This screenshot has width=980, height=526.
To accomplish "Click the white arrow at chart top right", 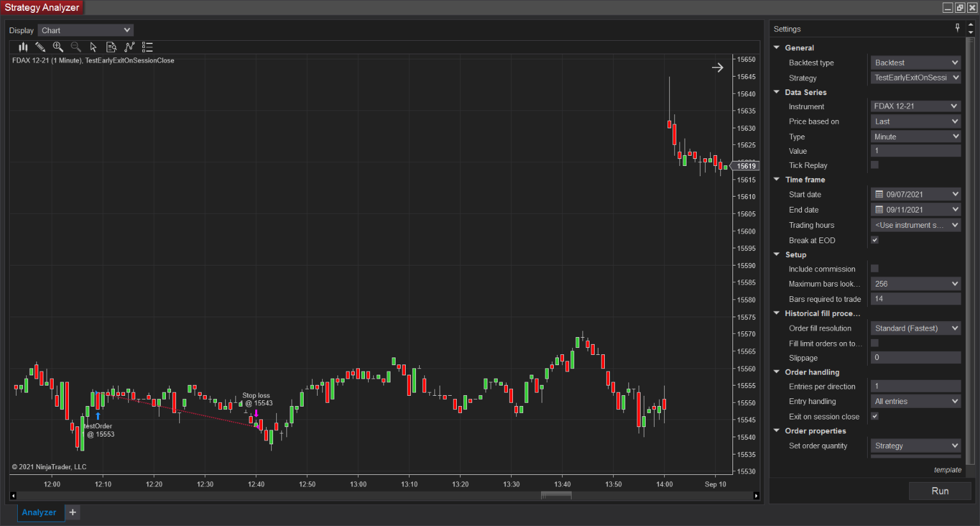I will [718, 67].
